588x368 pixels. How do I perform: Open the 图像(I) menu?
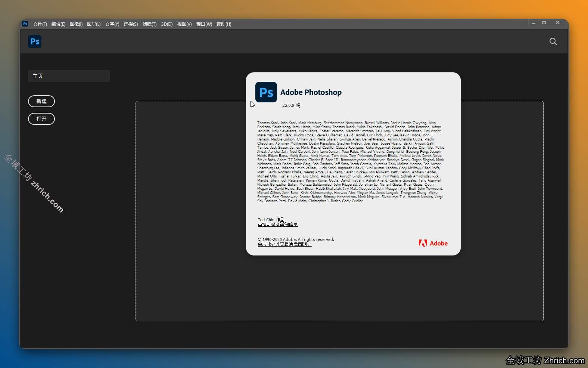point(76,24)
